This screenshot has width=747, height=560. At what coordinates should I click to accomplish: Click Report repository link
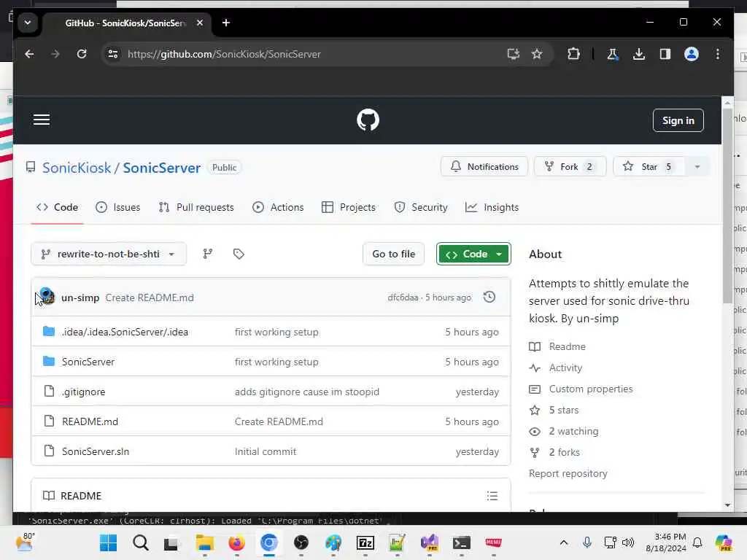(x=568, y=473)
